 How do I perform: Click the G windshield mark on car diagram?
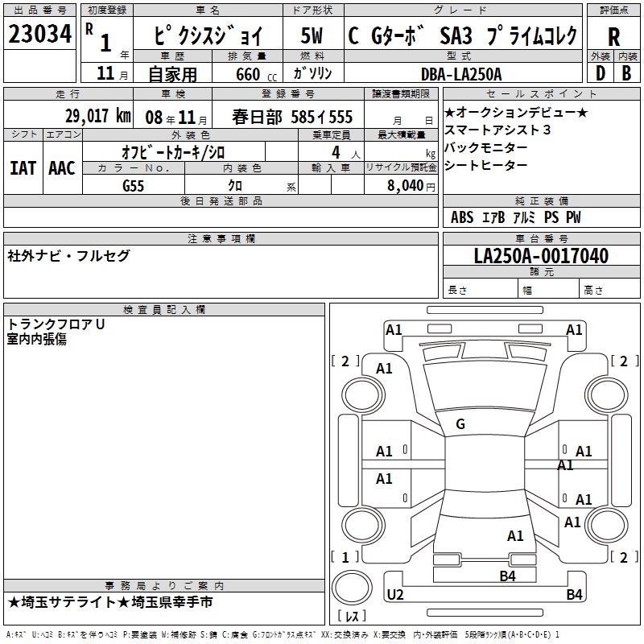(460, 423)
